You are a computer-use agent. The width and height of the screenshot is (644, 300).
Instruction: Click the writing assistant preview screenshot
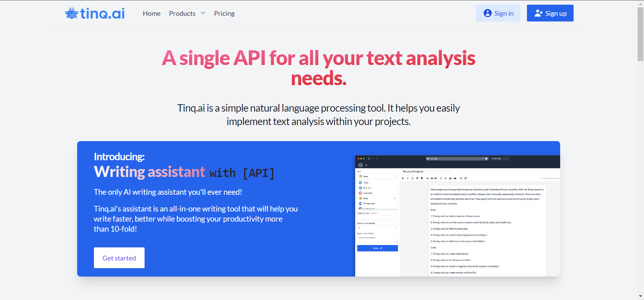point(458,216)
